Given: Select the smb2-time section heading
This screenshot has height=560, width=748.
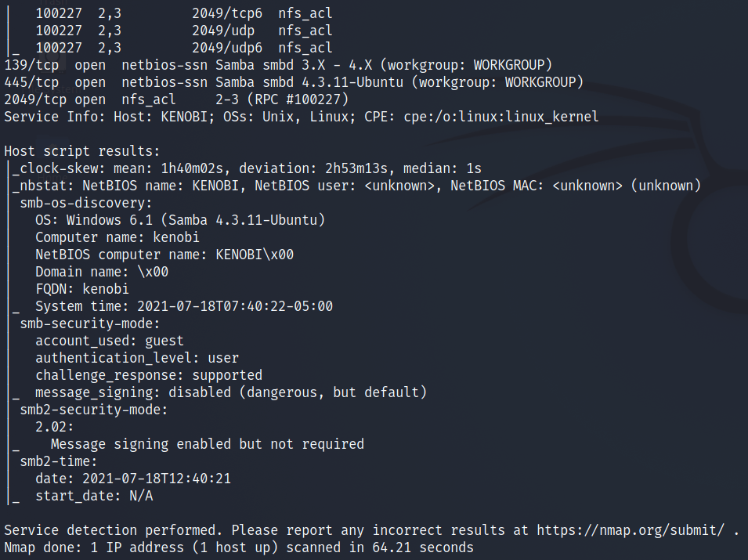Looking at the screenshot, I should (x=59, y=461).
